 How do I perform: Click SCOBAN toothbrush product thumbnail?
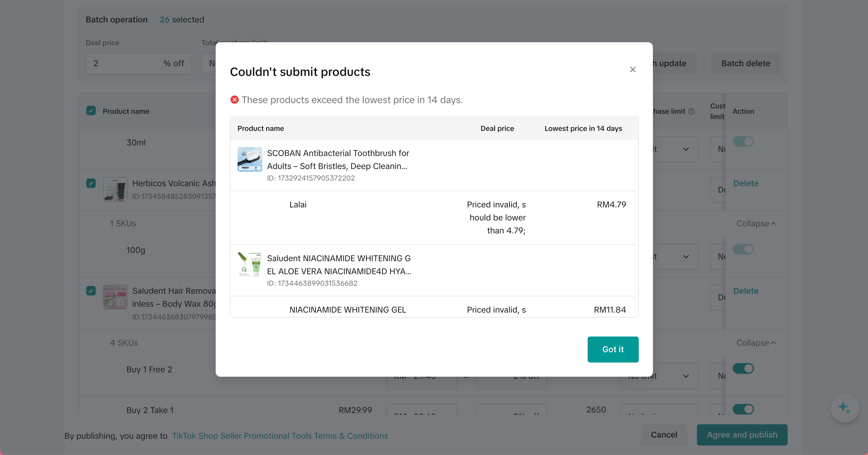point(250,159)
